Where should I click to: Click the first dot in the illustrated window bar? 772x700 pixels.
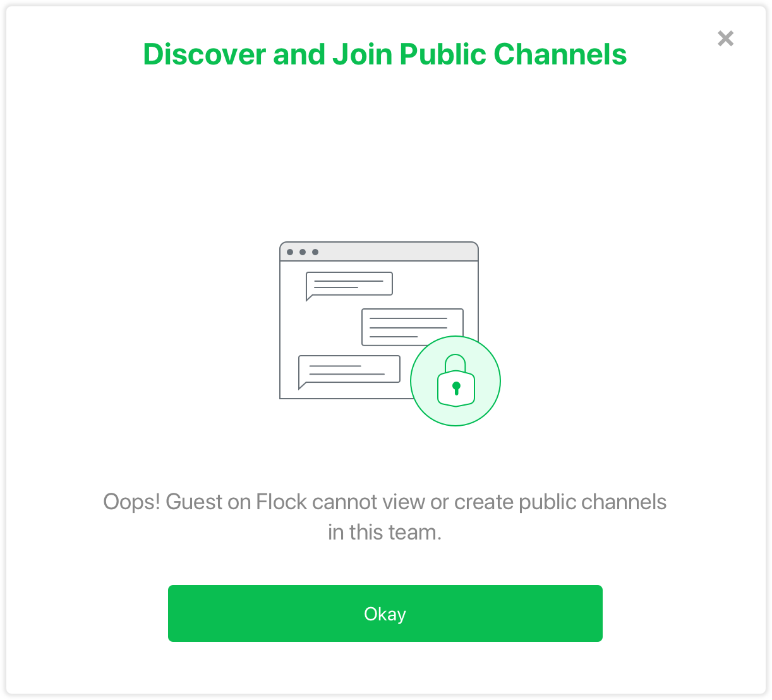tap(290, 252)
